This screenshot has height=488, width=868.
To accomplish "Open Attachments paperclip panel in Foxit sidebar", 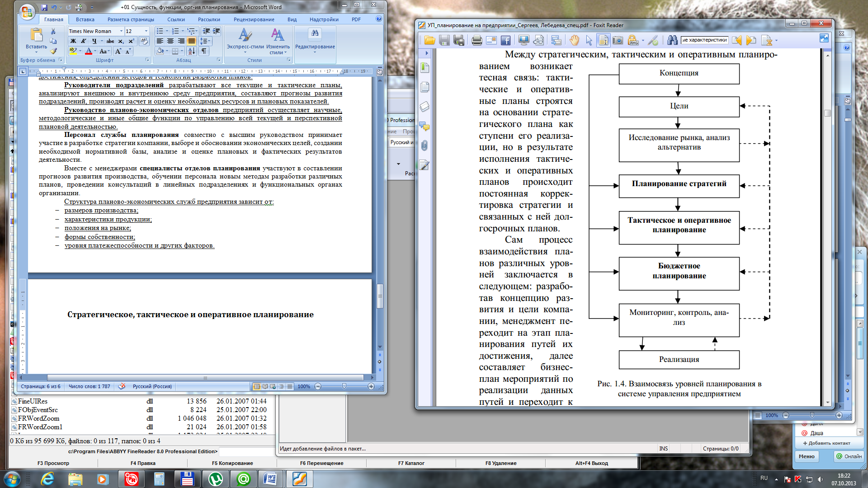I will pos(425,145).
